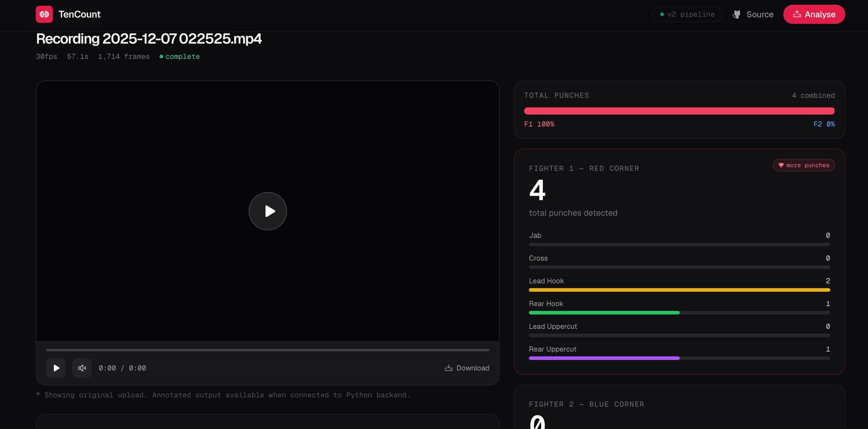
Task: Click the Source cat icon
Action: point(736,14)
